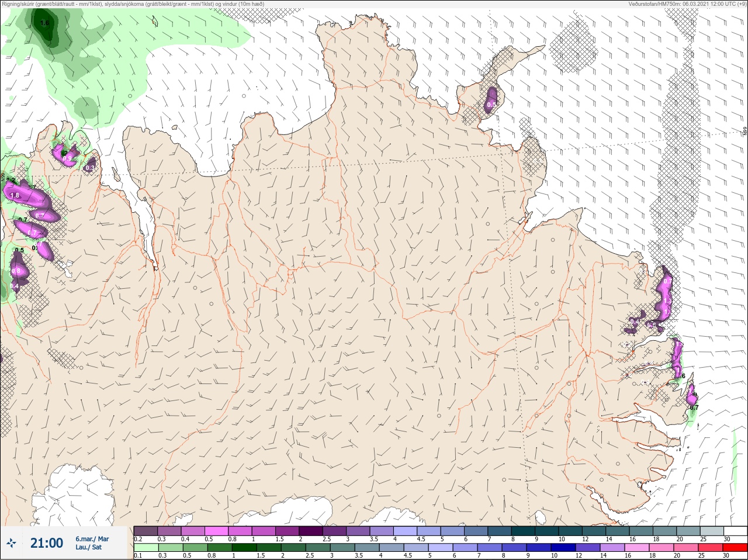Click the '0.1' tick label of the bottom legend
The image size is (748, 560).
138,556
